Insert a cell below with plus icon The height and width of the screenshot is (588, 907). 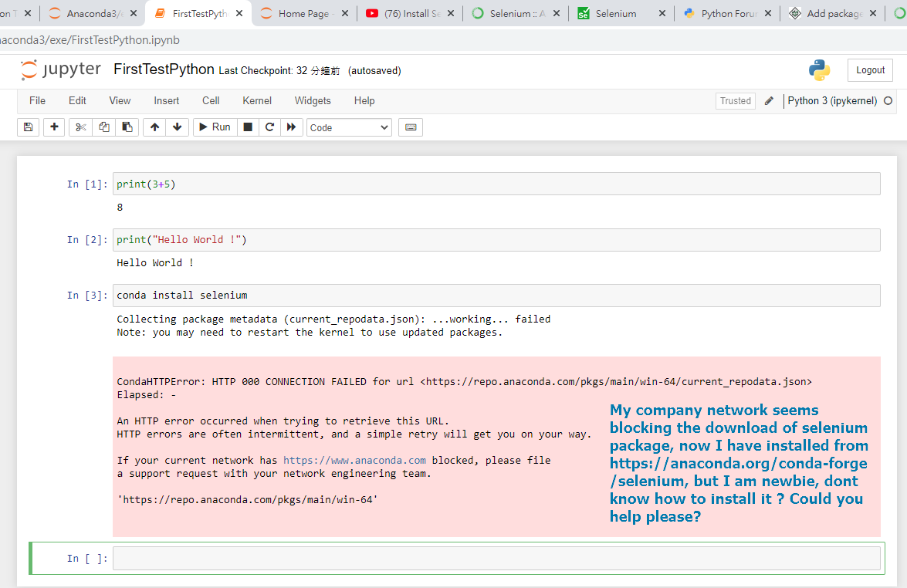pyautogui.click(x=54, y=127)
